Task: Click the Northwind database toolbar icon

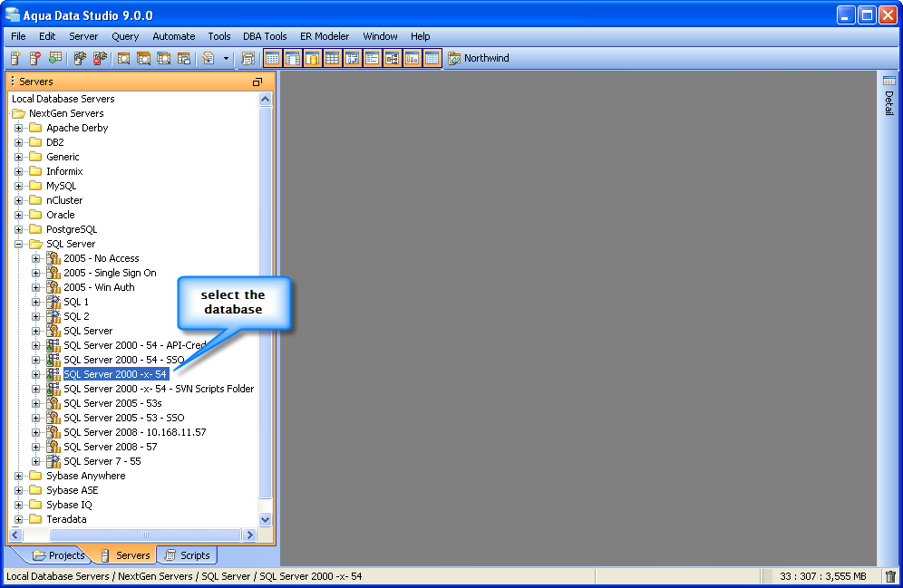Action: point(454,58)
